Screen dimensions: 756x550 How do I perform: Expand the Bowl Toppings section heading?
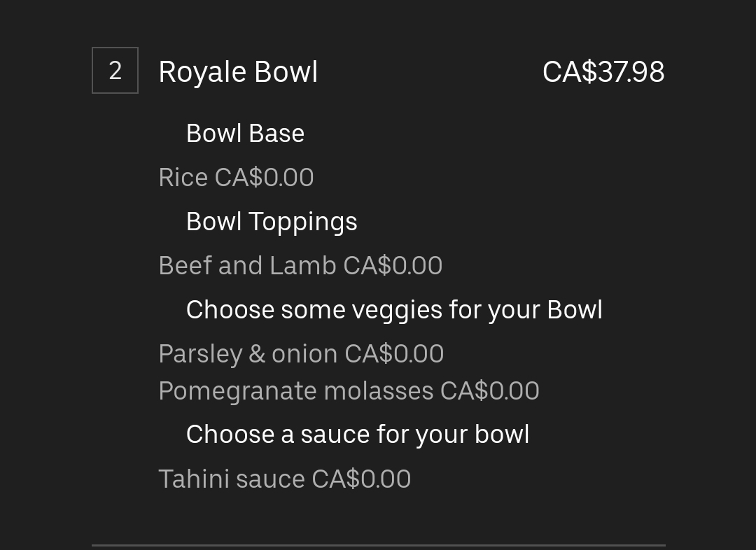click(272, 222)
